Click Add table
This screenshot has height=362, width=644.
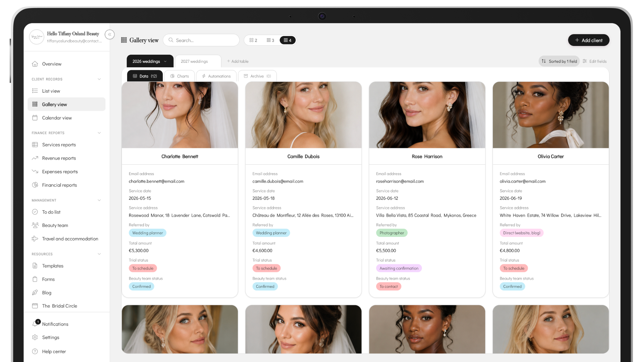pos(238,61)
